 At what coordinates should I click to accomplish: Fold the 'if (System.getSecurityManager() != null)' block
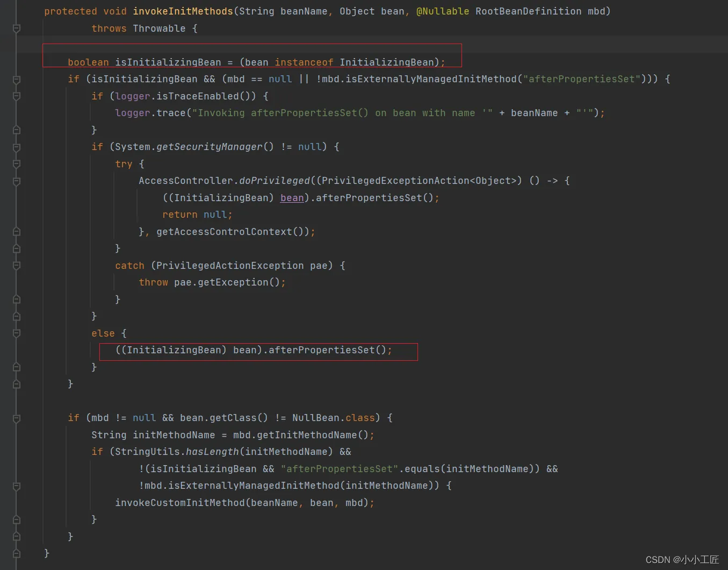tap(17, 147)
